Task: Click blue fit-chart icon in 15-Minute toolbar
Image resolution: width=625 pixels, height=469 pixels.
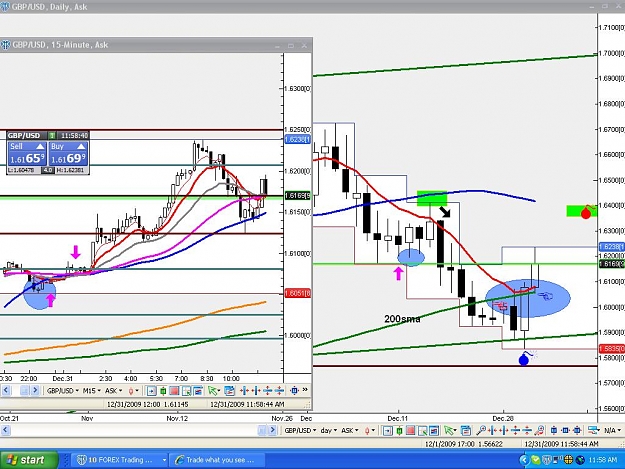Action: pos(295,391)
